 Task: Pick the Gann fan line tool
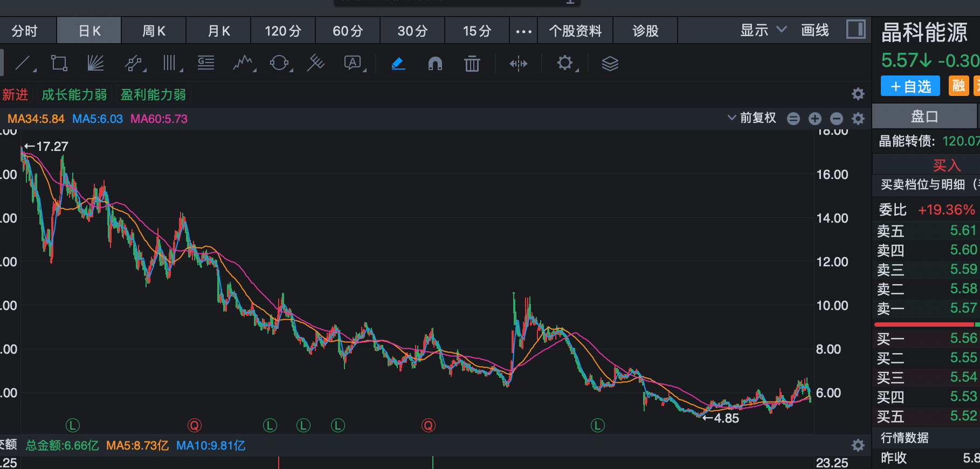tap(95, 64)
